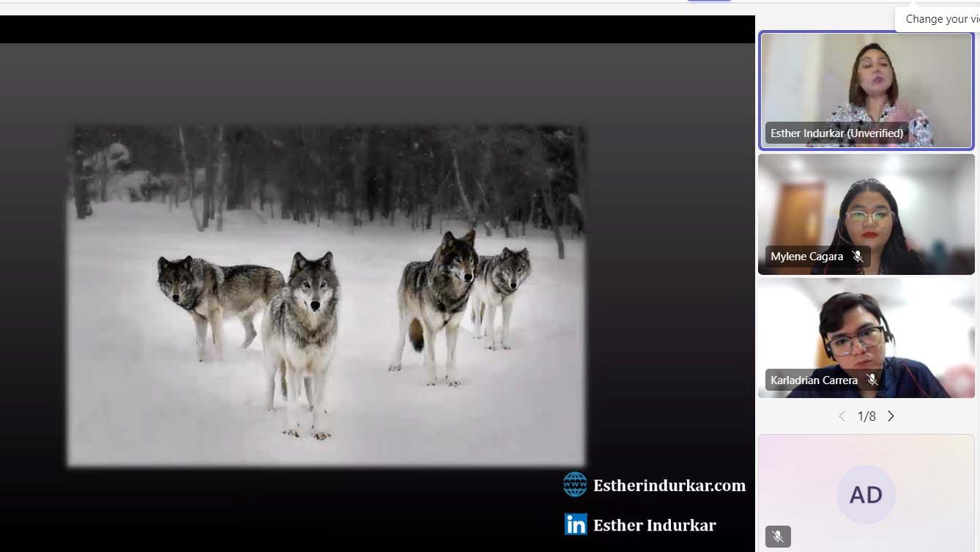Select Mylene Cagara's video tile
This screenshot has height=552, width=980.
click(x=866, y=205)
